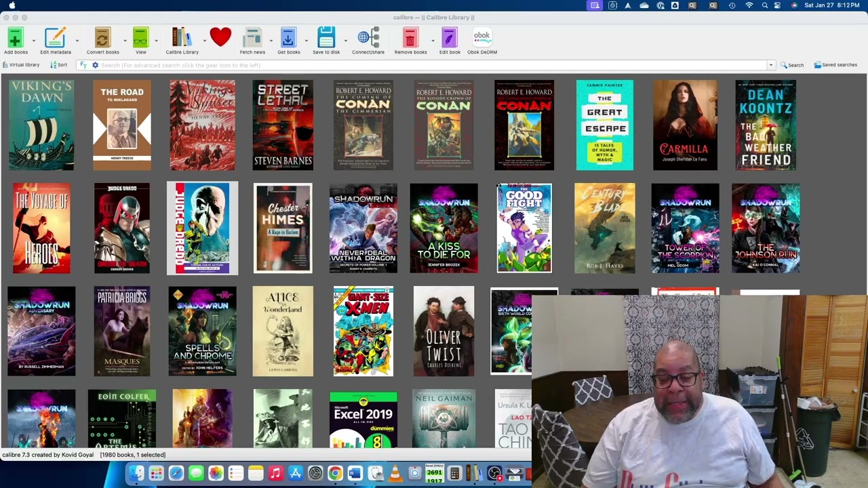The image size is (868, 488).
Task: Open Google Chrome in the dock
Action: click(x=335, y=473)
